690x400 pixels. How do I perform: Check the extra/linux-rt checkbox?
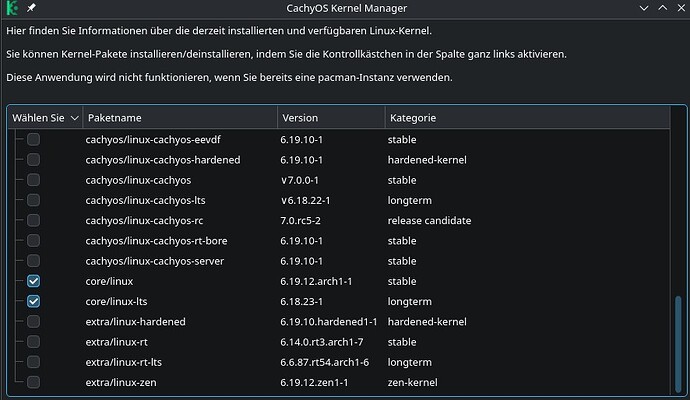33,342
